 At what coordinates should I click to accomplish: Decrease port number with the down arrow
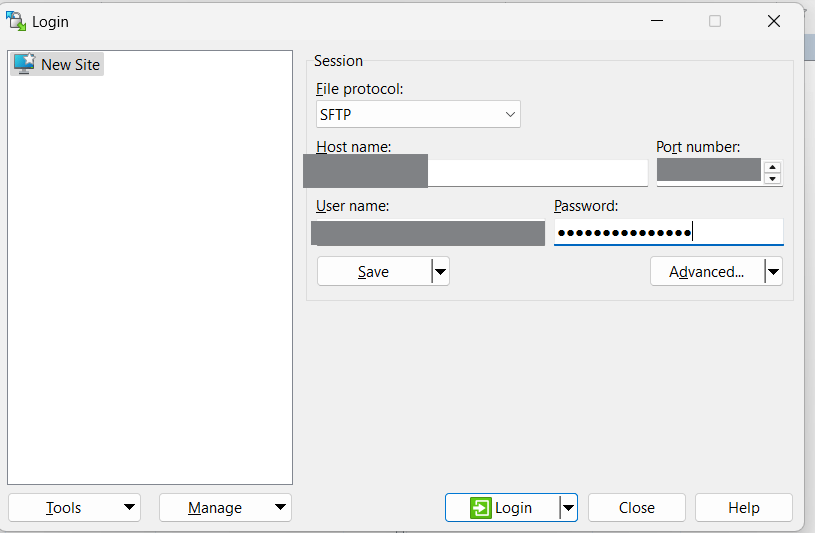tap(772, 179)
